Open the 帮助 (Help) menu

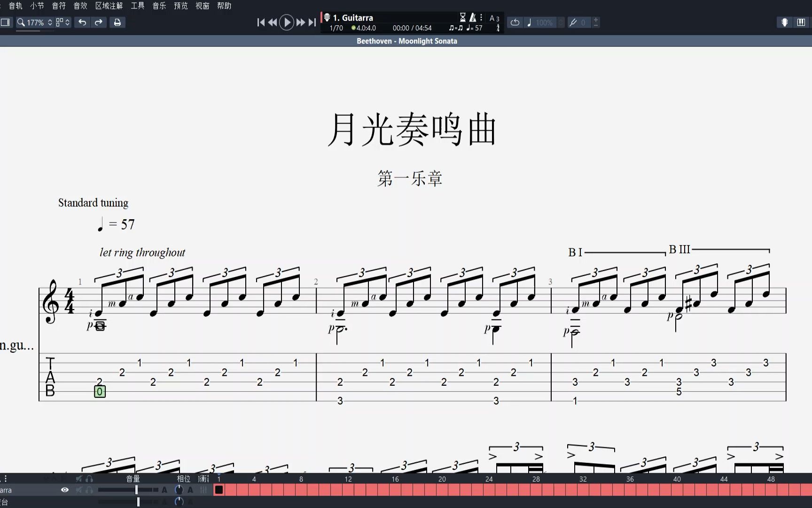tap(224, 6)
